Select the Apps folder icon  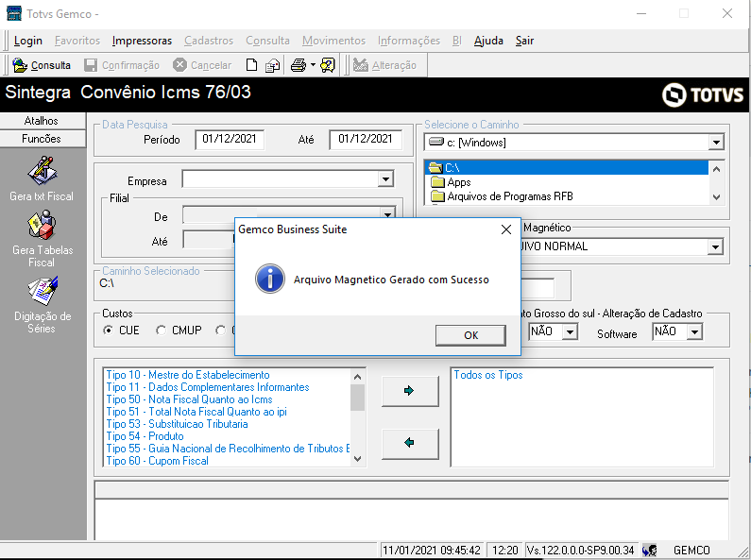tap(437, 182)
